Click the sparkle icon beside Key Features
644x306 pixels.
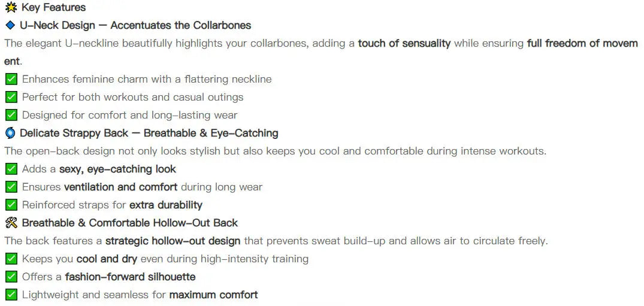pyautogui.click(x=11, y=8)
